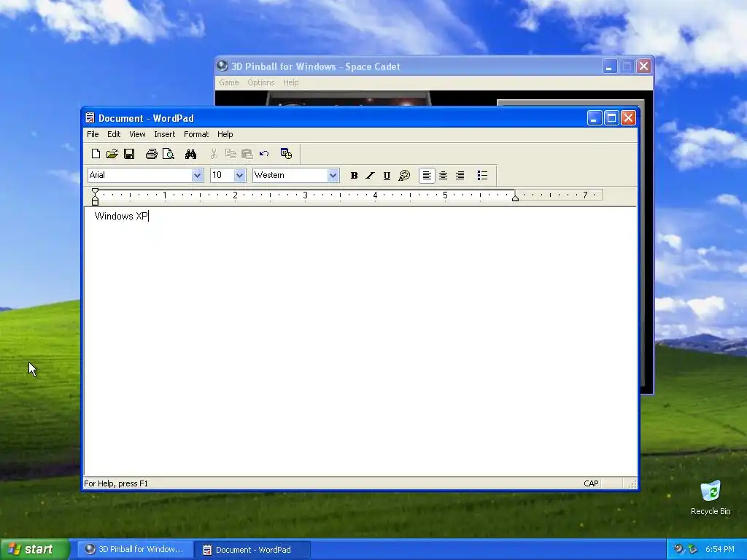Close the WordPad window

[x=628, y=117]
